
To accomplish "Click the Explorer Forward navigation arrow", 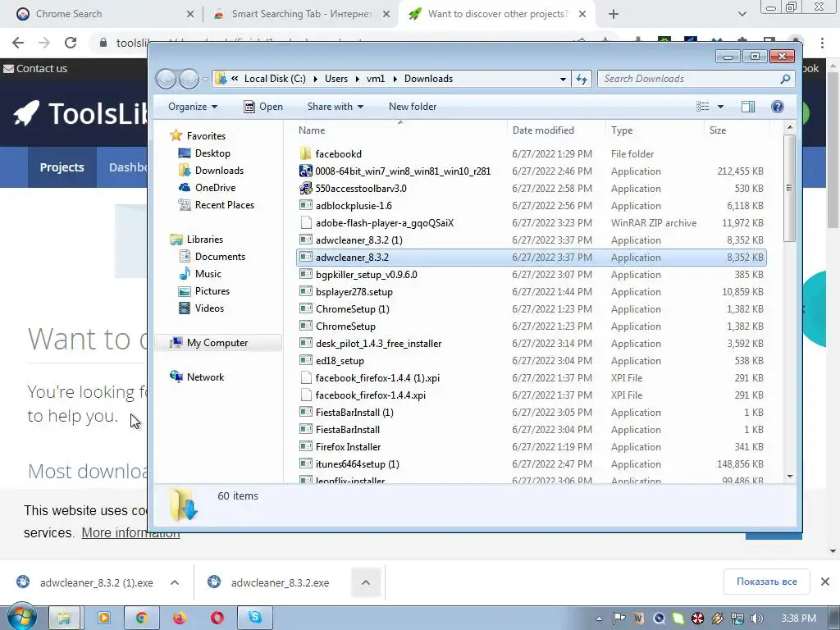I will [189, 80].
